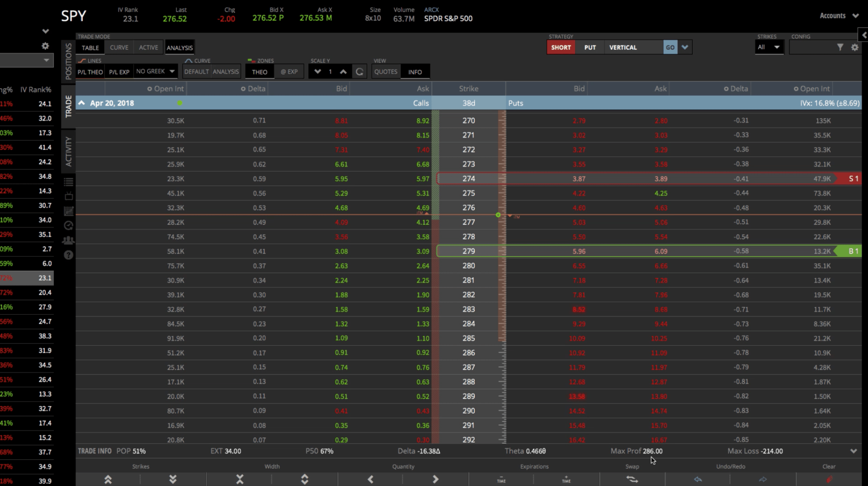Open the watchlist selector dropdown
Screen dimensions: 868x486
pyautogui.click(x=27, y=60)
